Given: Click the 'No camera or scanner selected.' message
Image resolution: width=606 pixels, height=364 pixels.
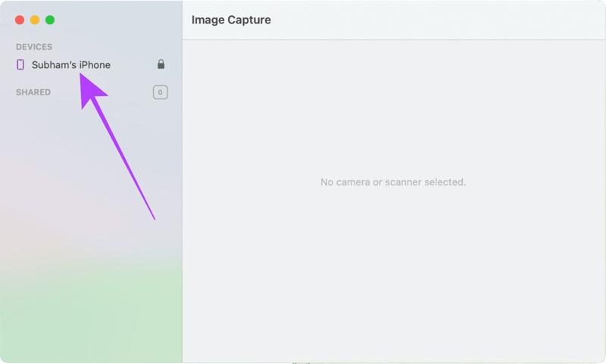Looking at the screenshot, I should pos(393,182).
